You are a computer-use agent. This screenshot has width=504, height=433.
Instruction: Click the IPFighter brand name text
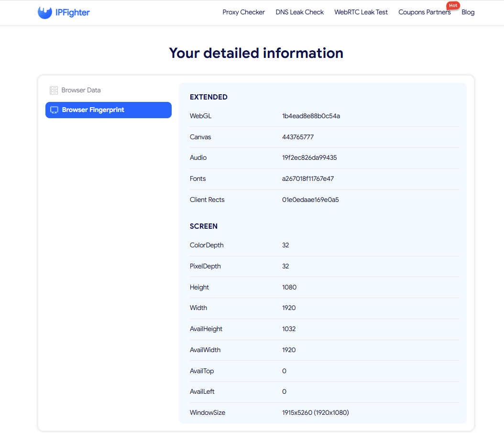pos(73,12)
